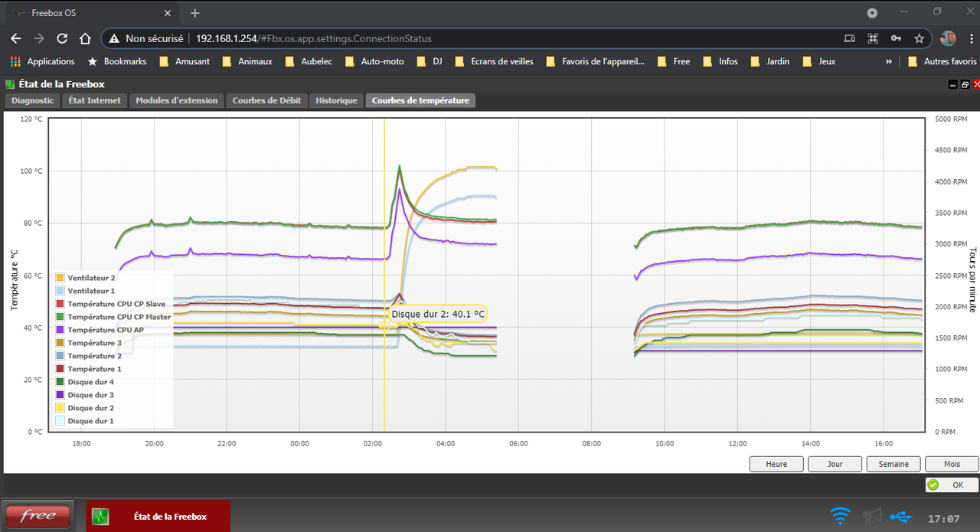
Task: Click the send-to-devices icon in address bar
Action: [x=850, y=38]
